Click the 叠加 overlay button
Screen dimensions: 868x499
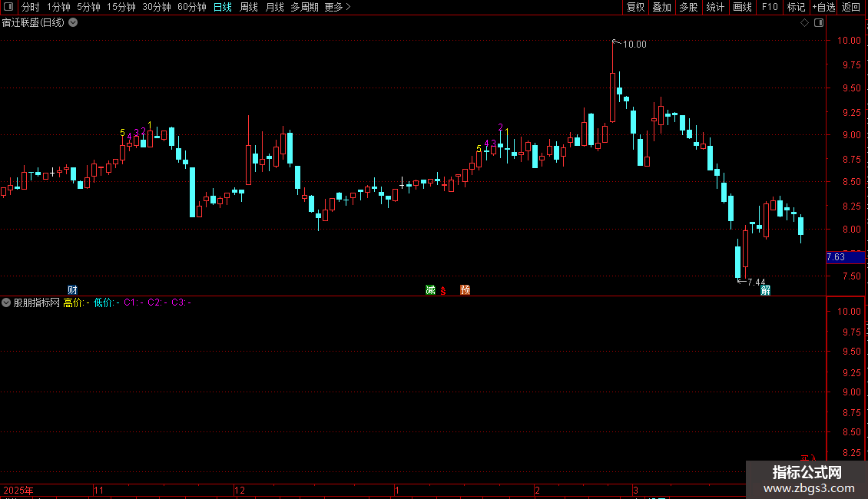click(x=661, y=7)
